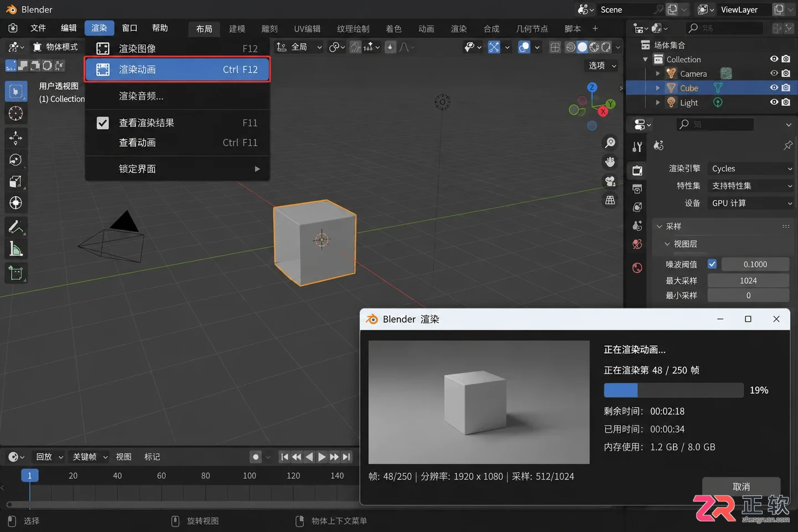Click the rendered cube preview image
The height and width of the screenshot is (532, 798).
point(479,402)
